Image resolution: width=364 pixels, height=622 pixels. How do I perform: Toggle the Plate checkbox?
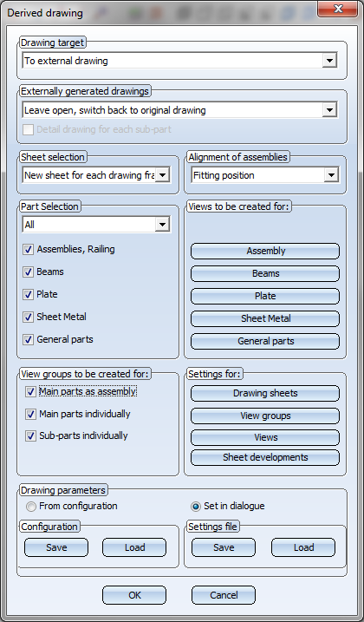coord(28,295)
